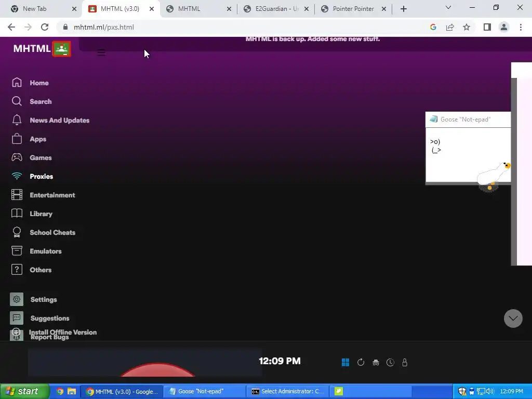This screenshot has width=532, height=399.
Task: Open News And Updates bell icon
Action: click(17, 120)
